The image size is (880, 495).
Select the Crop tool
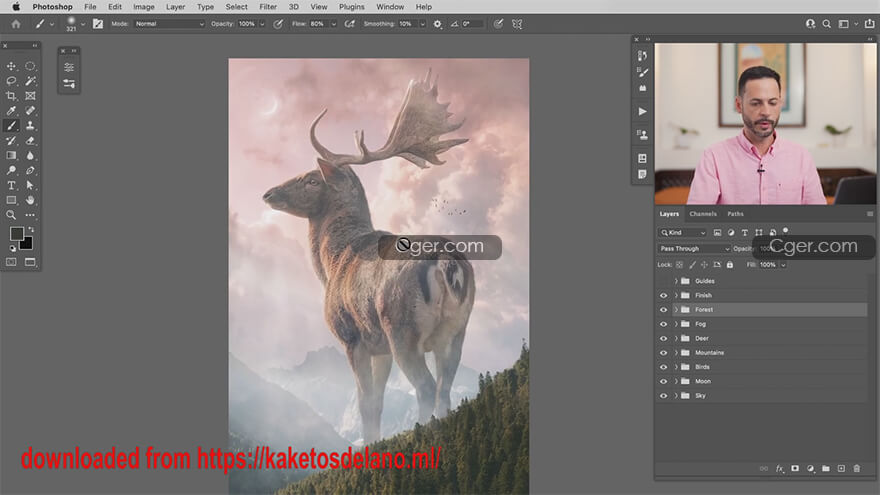click(11, 96)
